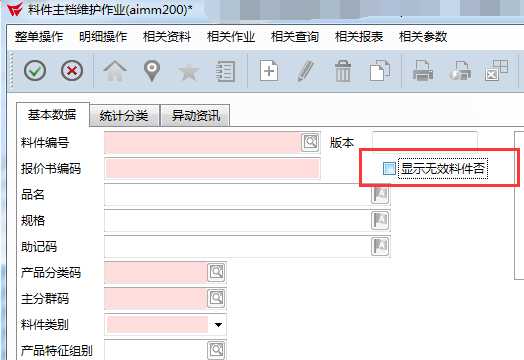Copy the record with duplicate-pages icon
The image size is (524, 360).
click(380, 70)
